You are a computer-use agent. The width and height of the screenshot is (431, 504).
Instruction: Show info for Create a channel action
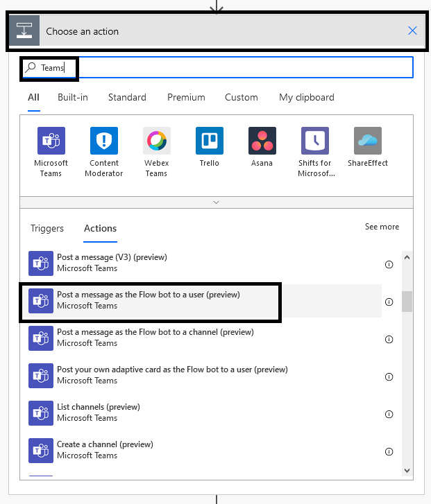point(389,452)
